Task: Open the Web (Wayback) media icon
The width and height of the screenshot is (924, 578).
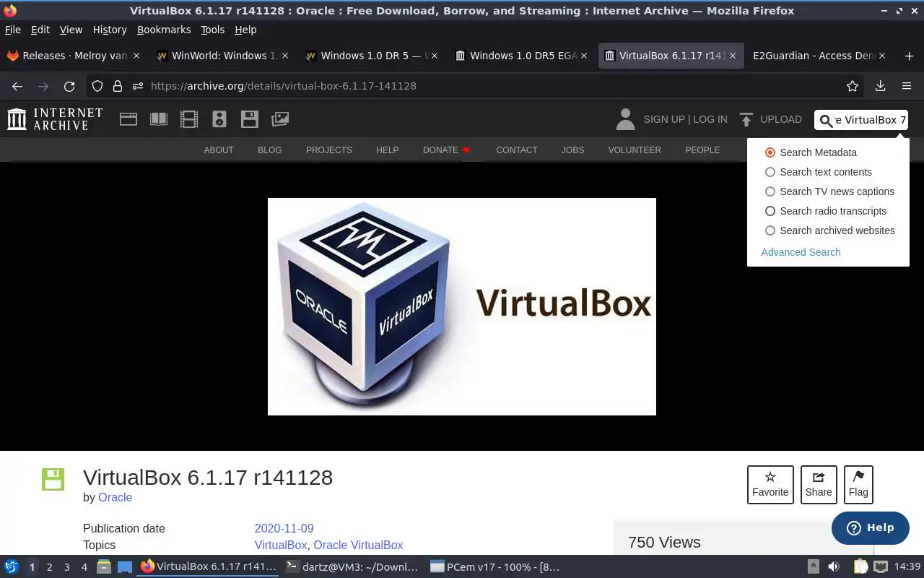Action: [x=128, y=119]
